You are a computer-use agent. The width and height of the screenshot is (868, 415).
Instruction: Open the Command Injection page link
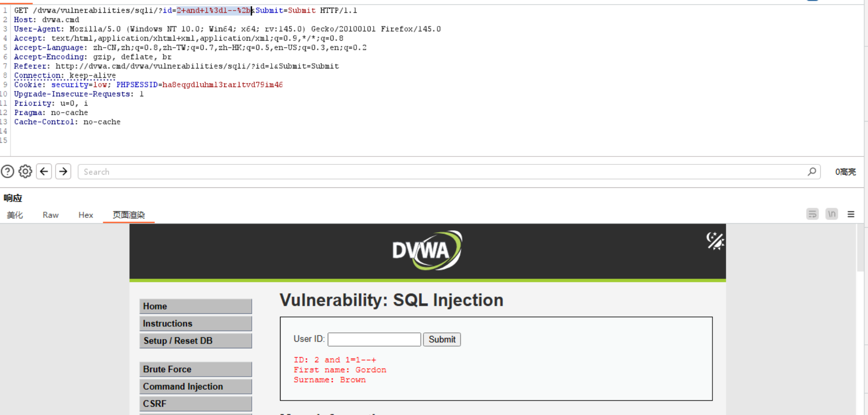click(x=195, y=386)
